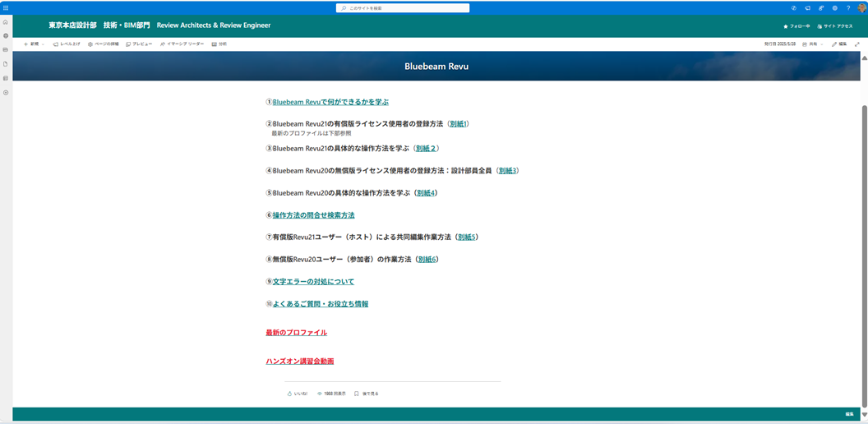This screenshot has height=424, width=868.
Task: Open the 別紙5 link
Action: tap(467, 237)
